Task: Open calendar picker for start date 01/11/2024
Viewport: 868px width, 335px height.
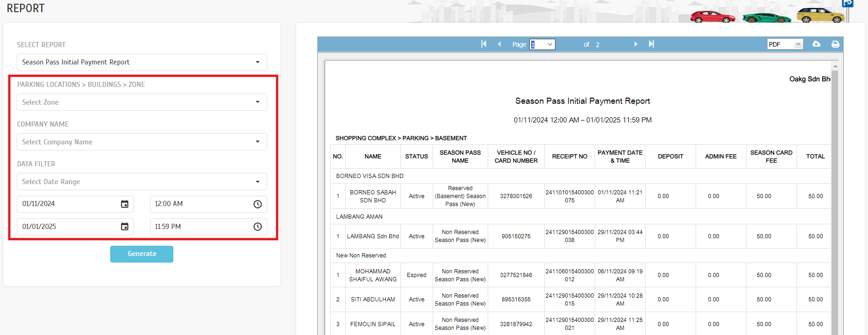Action: click(125, 204)
